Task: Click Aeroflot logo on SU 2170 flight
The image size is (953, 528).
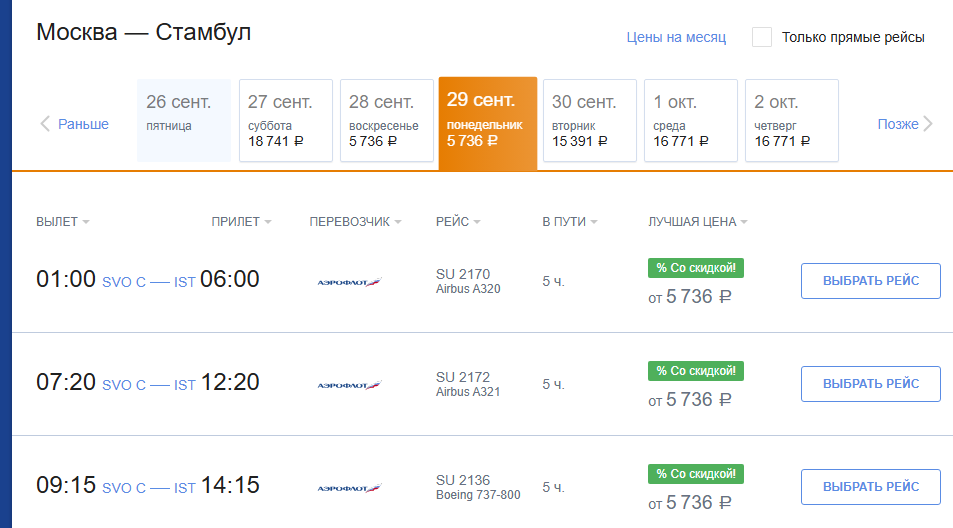Action: (x=349, y=282)
